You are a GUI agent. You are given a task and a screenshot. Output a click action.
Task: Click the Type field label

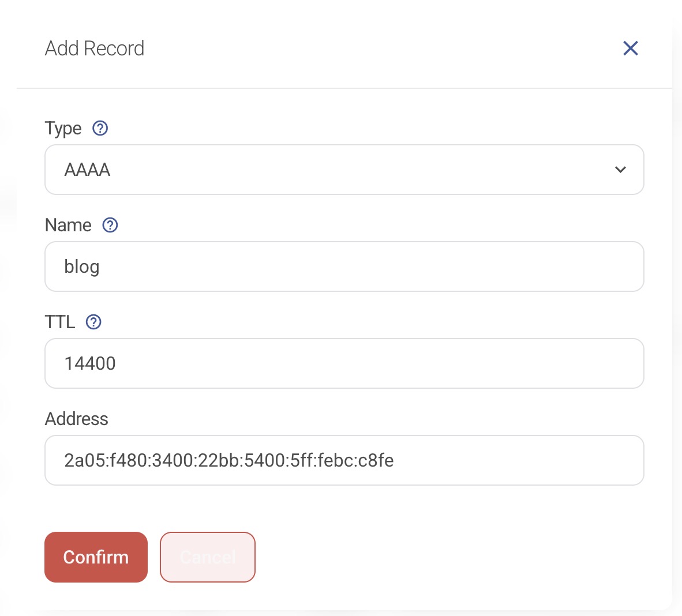click(63, 128)
